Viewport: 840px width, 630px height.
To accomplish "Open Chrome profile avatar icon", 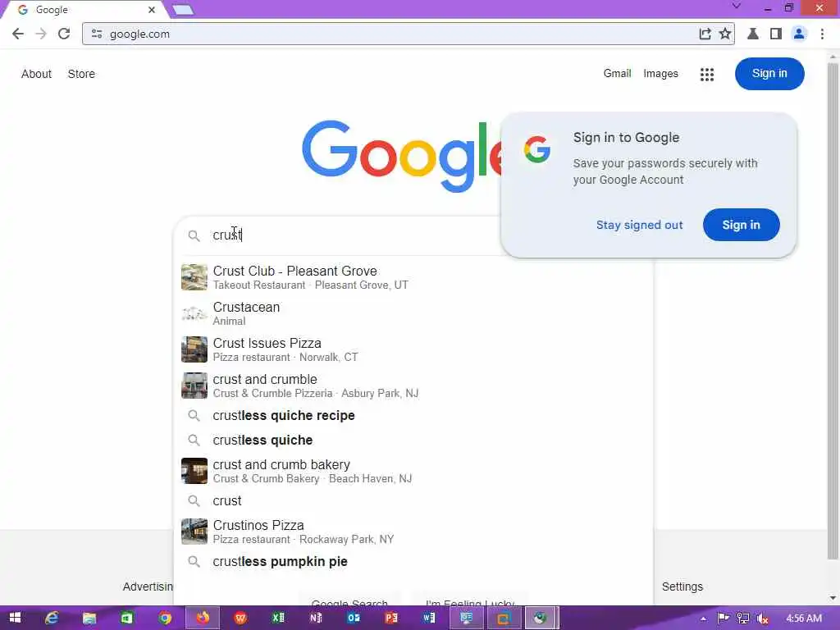I will (799, 34).
